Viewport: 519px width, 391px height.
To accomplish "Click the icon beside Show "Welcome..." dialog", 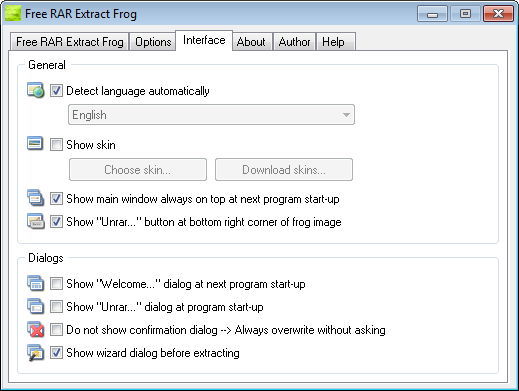I will (x=35, y=283).
